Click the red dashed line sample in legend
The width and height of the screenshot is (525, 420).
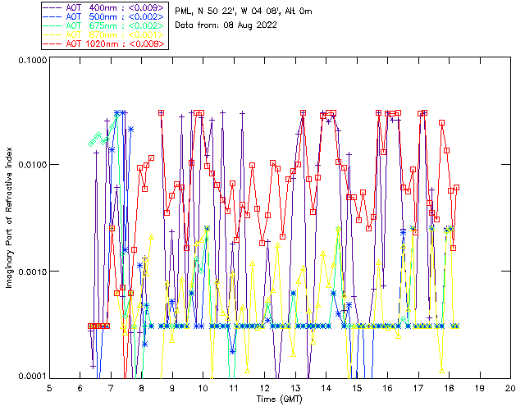point(52,43)
